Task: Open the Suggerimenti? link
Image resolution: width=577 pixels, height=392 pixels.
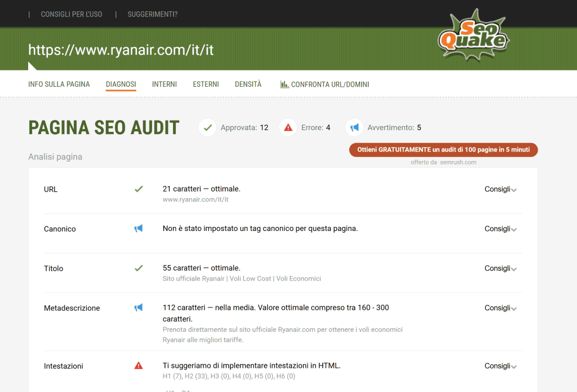Action: [x=152, y=14]
